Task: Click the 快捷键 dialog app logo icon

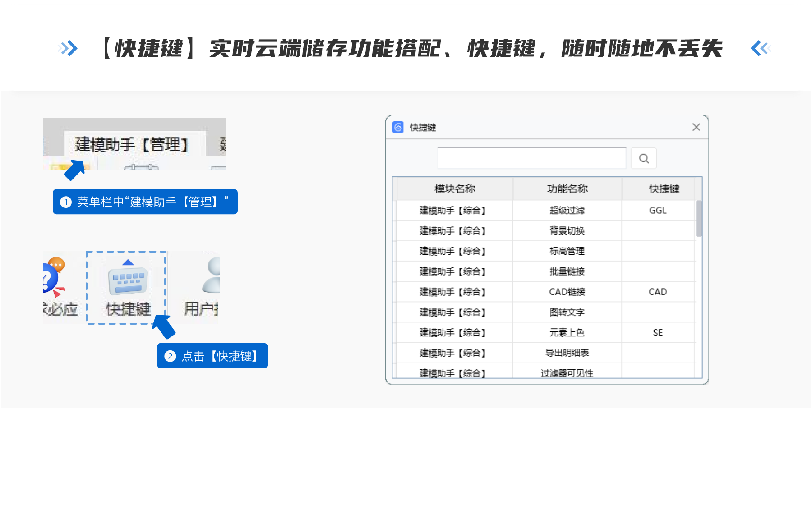Action: click(398, 128)
